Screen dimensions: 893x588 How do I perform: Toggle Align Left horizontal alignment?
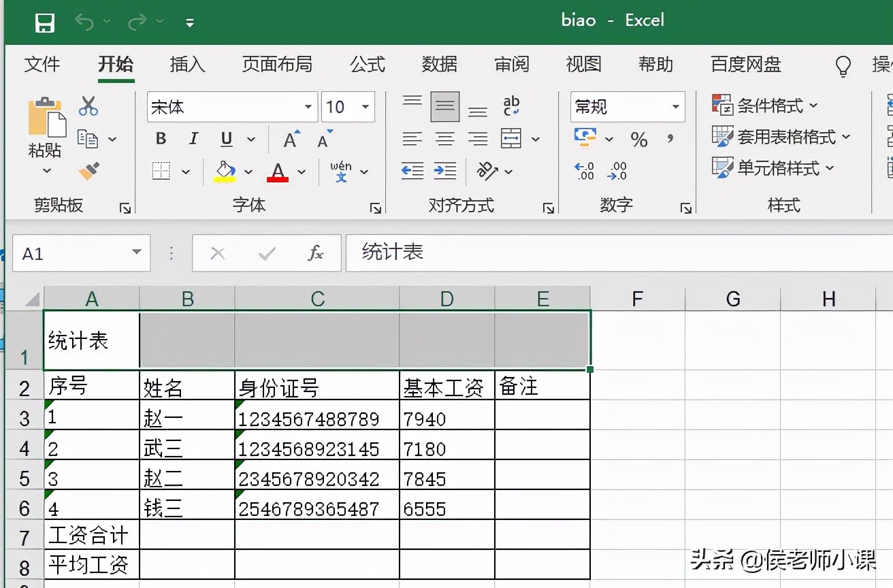coord(412,139)
